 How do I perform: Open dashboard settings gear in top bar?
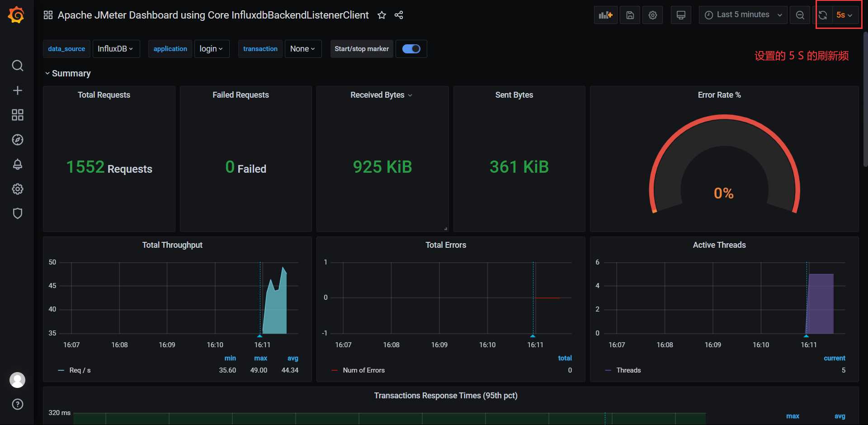click(652, 15)
